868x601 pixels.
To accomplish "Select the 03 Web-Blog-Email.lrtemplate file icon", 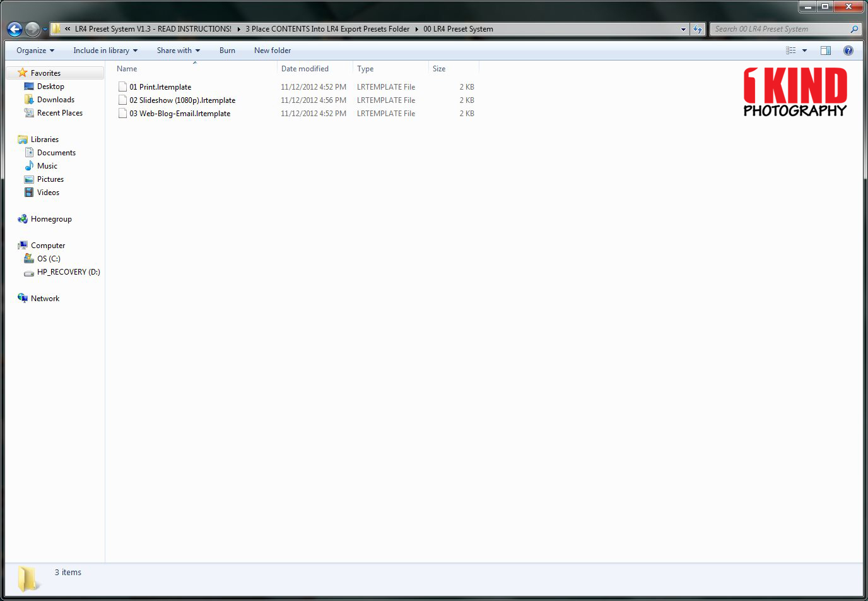I will pyautogui.click(x=122, y=114).
